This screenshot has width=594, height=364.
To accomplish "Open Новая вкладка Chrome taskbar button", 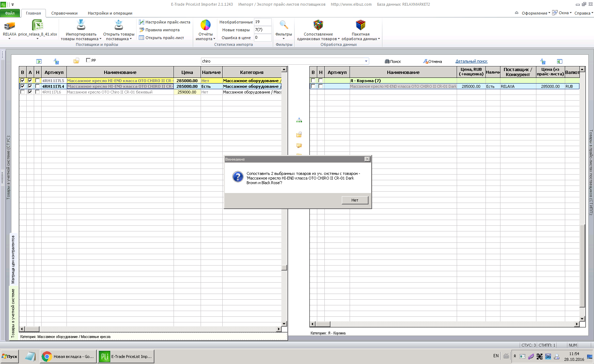I will [68, 356].
